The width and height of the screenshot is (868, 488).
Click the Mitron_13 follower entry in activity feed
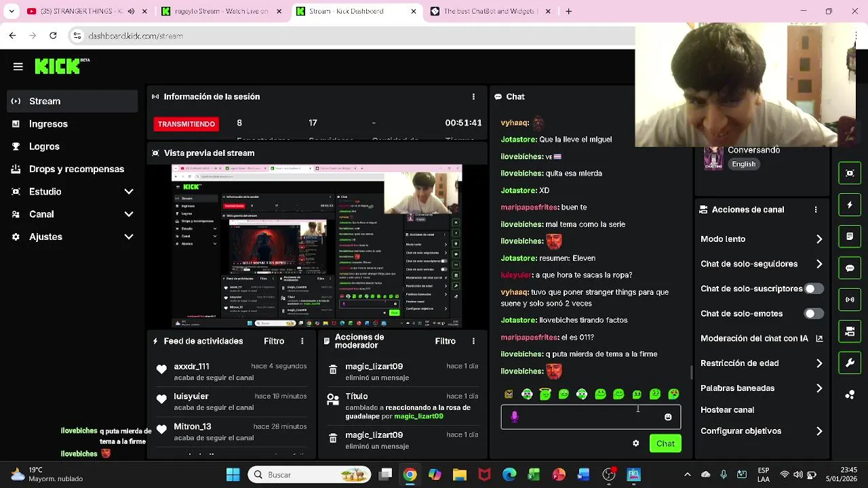pos(231,432)
